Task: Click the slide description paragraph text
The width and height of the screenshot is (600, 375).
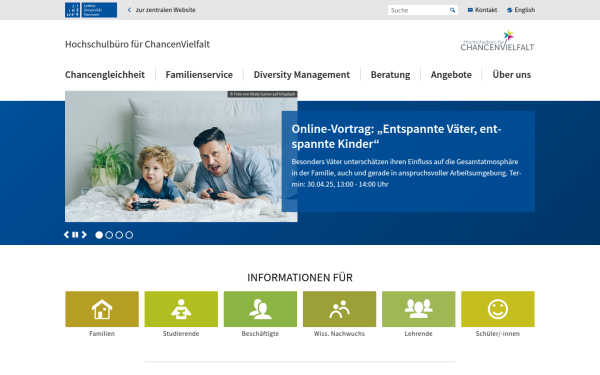Action: coord(406,173)
